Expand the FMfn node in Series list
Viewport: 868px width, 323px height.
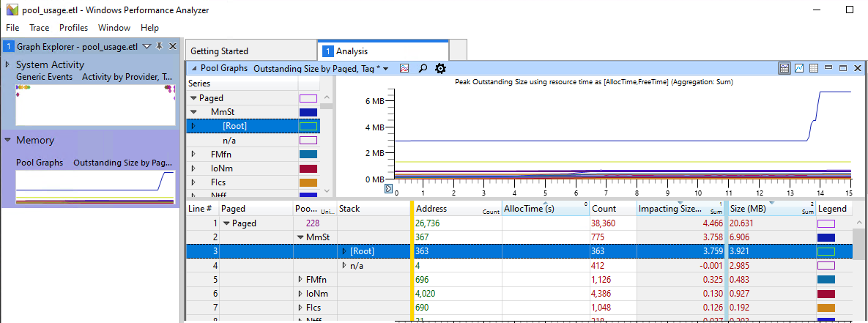pos(193,154)
